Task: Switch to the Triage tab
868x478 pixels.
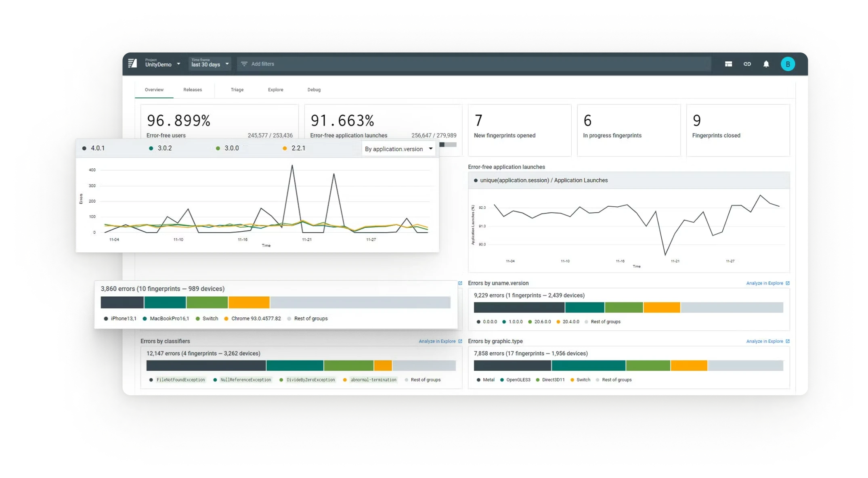Action: coord(237,90)
